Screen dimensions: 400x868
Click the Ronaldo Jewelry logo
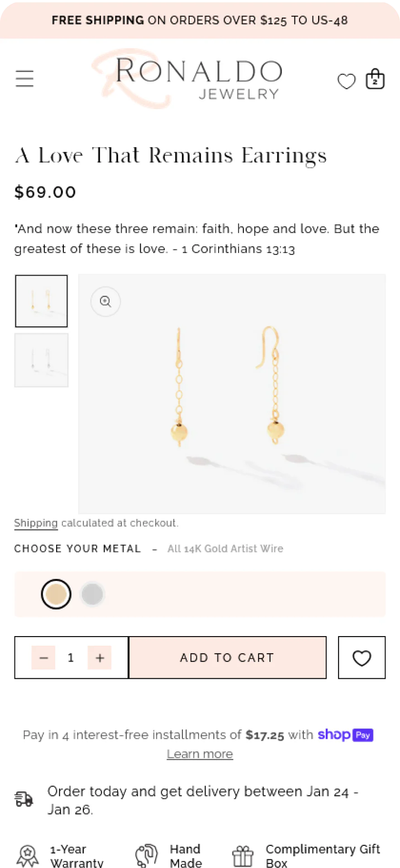point(190,78)
